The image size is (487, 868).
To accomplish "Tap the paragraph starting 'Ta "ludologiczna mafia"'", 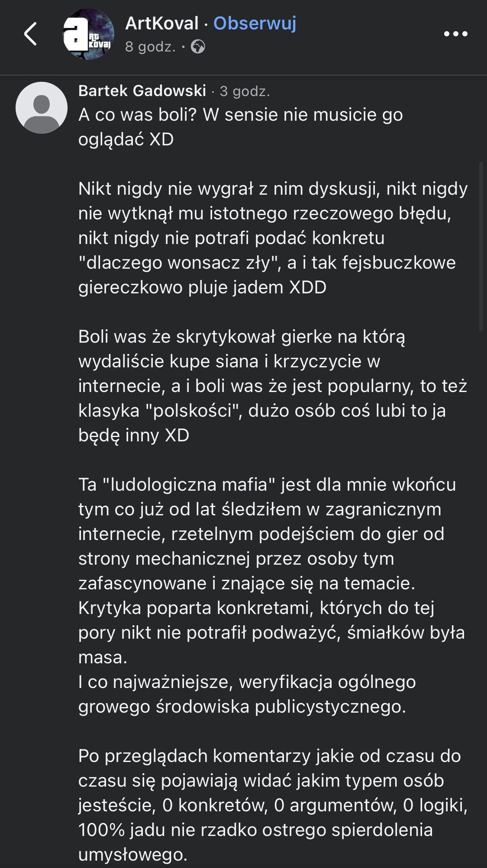I will (267, 534).
